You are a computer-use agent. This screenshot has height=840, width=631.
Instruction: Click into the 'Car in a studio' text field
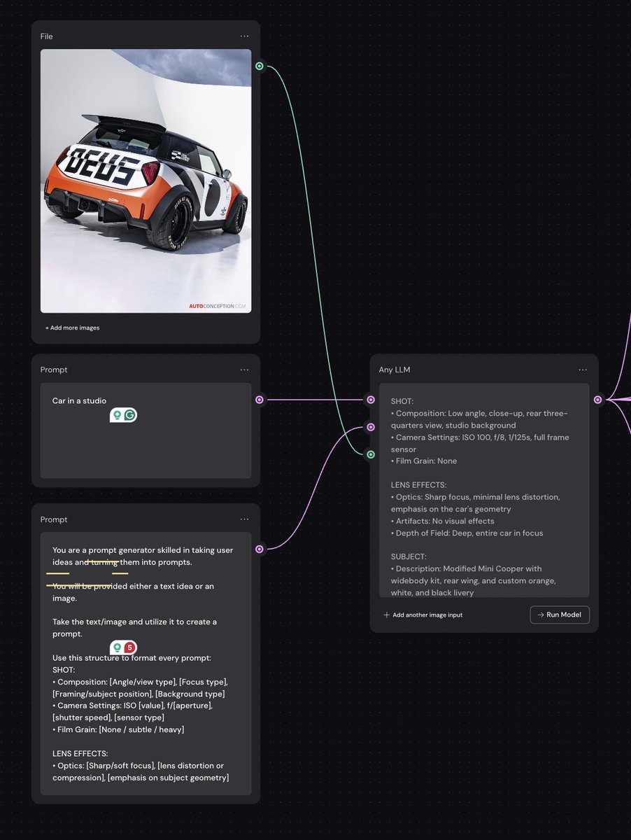(x=146, y=430)
